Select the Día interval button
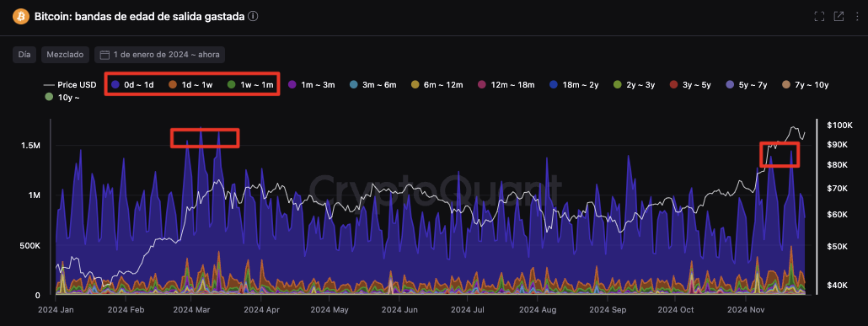 click(24, 55)
